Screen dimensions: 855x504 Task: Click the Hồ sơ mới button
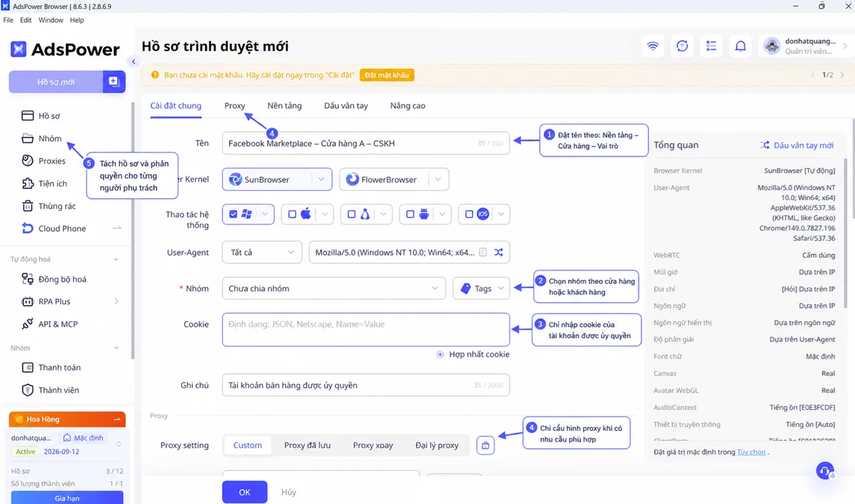click(x=56, y=82)
